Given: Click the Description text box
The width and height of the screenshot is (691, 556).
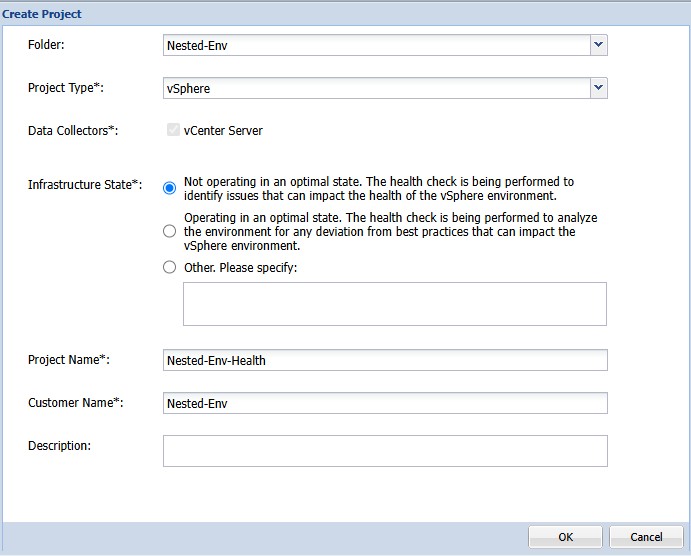Looking at the screenshot, I should click(385, 451).
